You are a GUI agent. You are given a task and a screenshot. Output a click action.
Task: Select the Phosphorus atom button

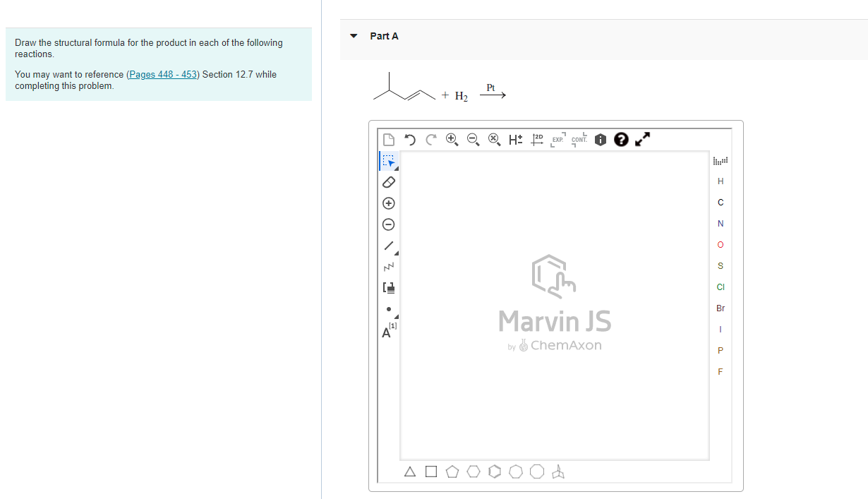pyautogui.click(x=721, y=351)
